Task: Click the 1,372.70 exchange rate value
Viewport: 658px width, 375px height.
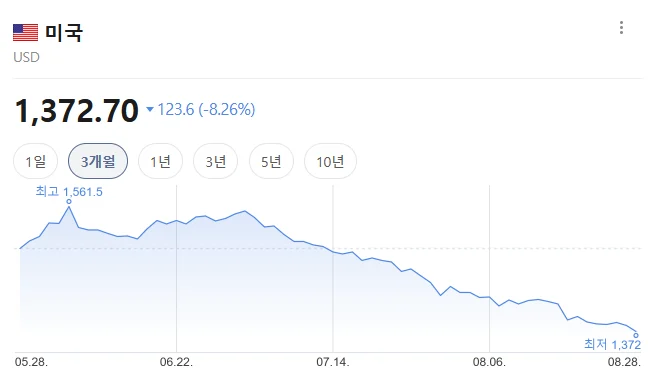Action: [76, 111]
